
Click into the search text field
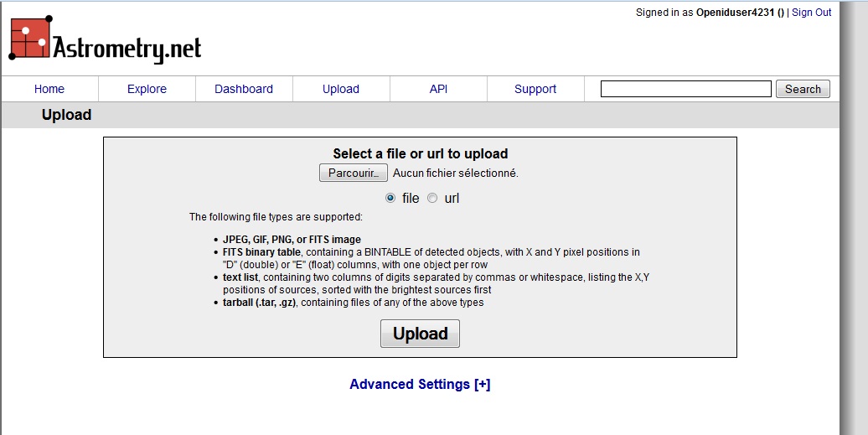[x=686, y=89]
